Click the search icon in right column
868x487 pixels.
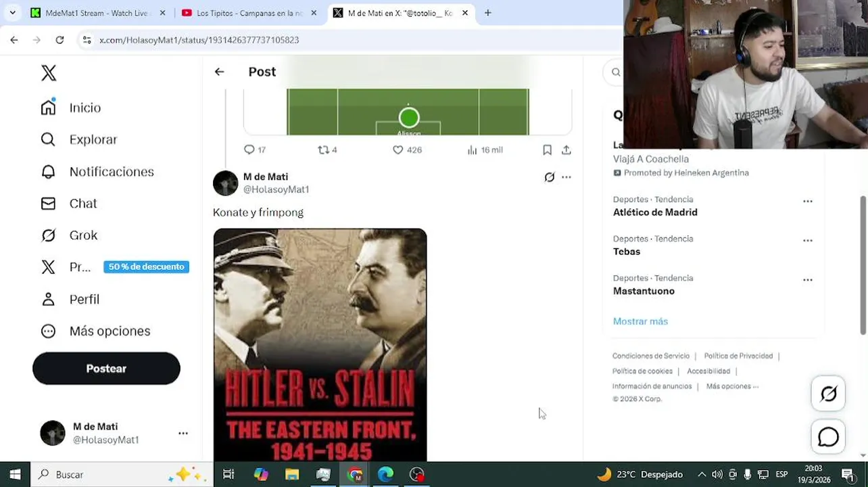(616, 72)
